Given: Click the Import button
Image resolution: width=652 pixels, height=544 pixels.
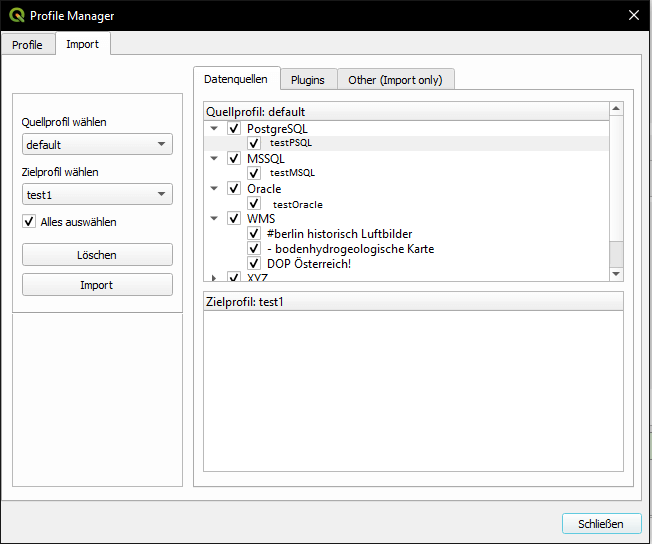Looking at the screenshot, I should click(97, 285).
